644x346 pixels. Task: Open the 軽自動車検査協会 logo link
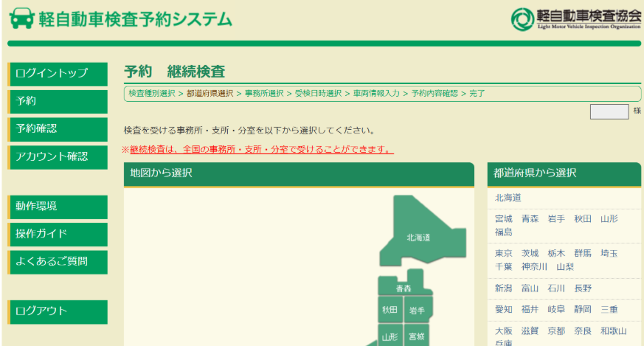pyautogui.click(x=576, y=19)
